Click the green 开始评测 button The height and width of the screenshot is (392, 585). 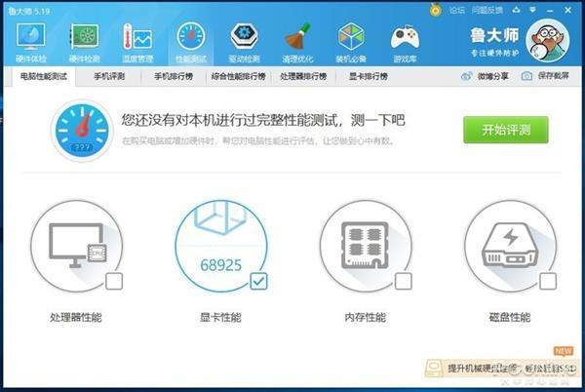pos(505,130)
